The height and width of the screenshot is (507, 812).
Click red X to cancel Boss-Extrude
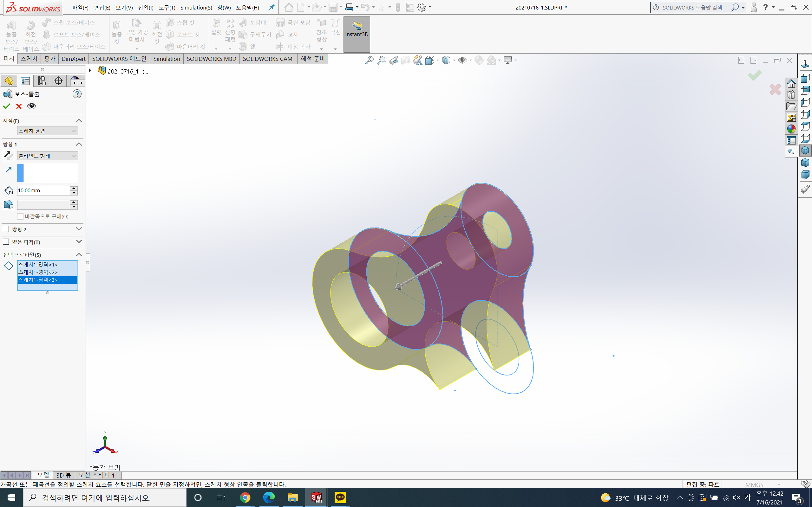click(19, 106)
